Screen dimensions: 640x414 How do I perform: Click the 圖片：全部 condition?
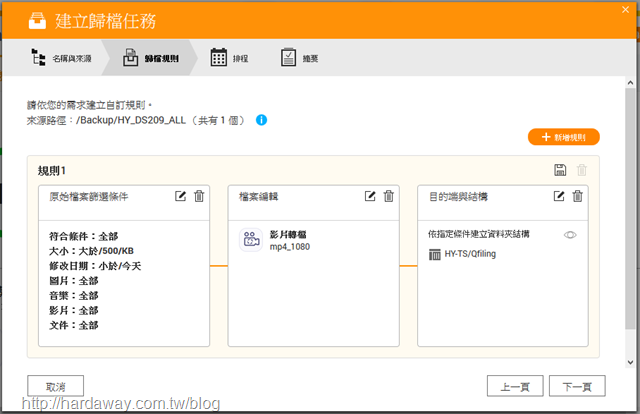[x=74, y=281]
